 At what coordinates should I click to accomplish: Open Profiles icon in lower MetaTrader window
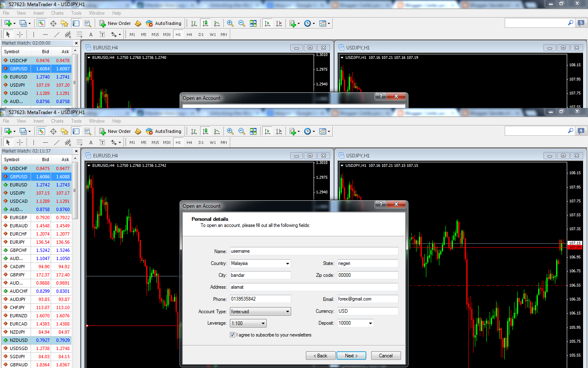point(23,131)
